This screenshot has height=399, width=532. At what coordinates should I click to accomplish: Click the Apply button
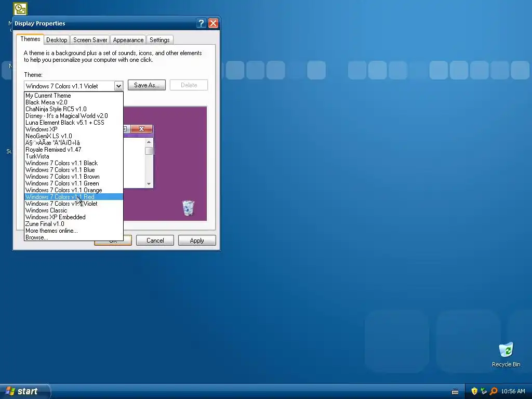click(197, 241)
